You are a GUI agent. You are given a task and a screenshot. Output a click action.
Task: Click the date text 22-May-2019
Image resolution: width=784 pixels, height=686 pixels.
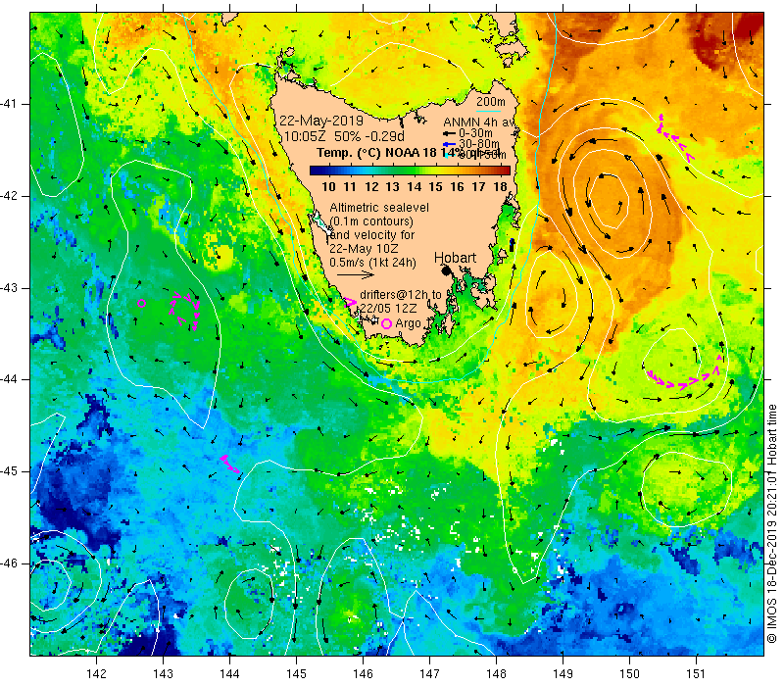pos(321,121)
